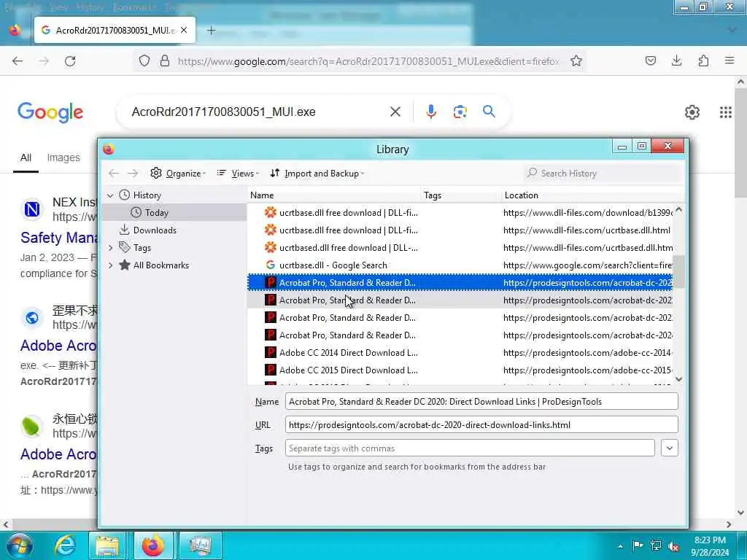Viewport: 747px width, 560px height.
Task: Sort by the Name column header
Action: pyautogui.click(x=334, y=195)
